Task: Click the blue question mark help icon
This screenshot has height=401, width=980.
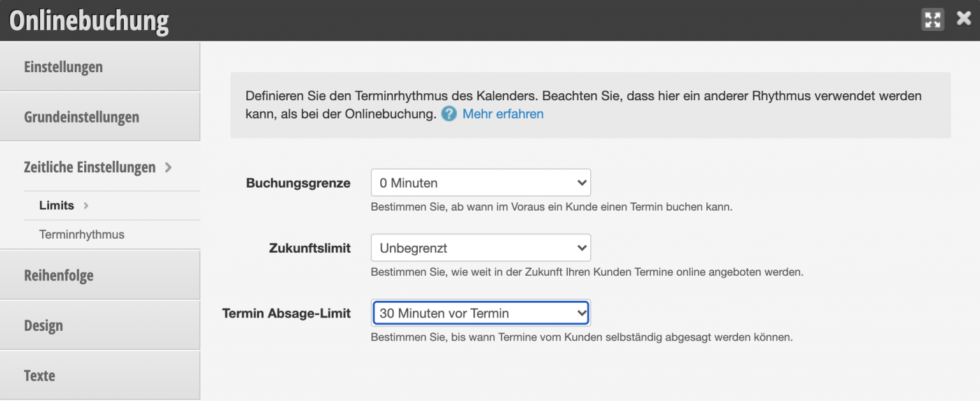Action: [449, 114]
